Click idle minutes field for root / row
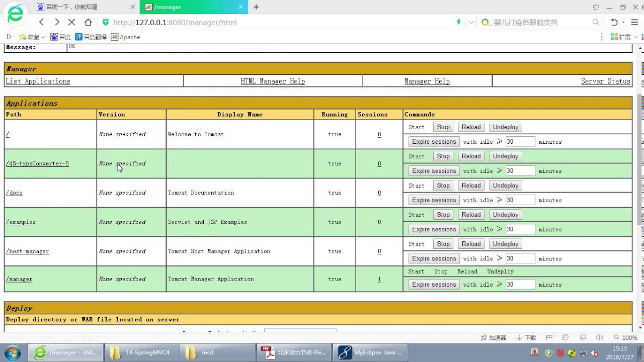644x362 pixels. 520,142
